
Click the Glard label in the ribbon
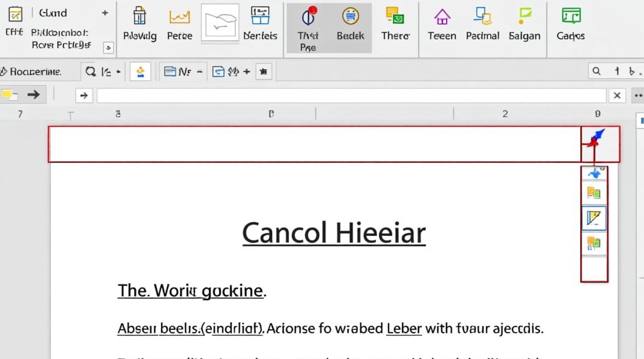(x=53, y=13)
